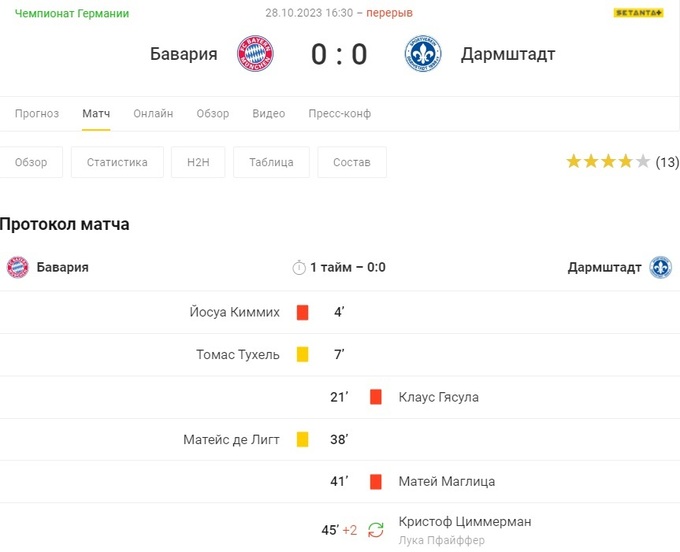
Task: Click the yellow card icon next to Матейс де Лигт
Action: pyautogui.click(x=302, y=439)
